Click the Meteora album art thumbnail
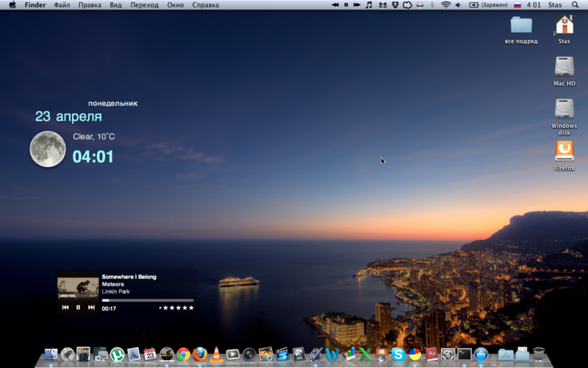 78,287
